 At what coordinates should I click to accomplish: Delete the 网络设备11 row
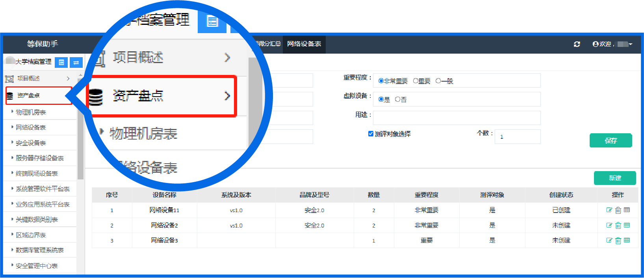(618, 210)
